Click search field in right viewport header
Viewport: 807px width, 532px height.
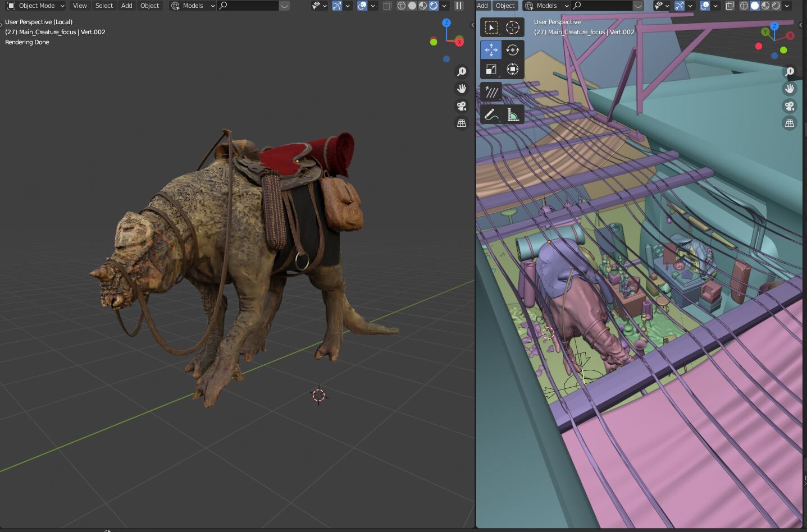pyautogui.click(x=602, y=6)
